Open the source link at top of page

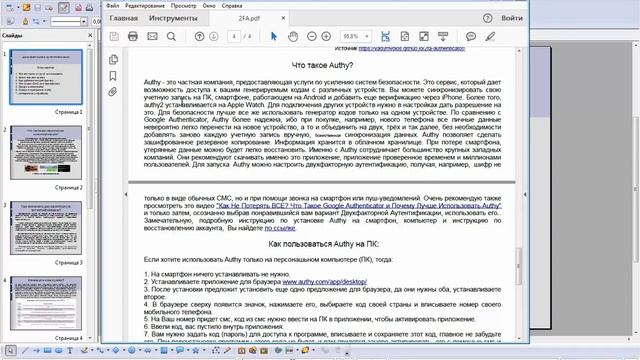click(412, 48)
